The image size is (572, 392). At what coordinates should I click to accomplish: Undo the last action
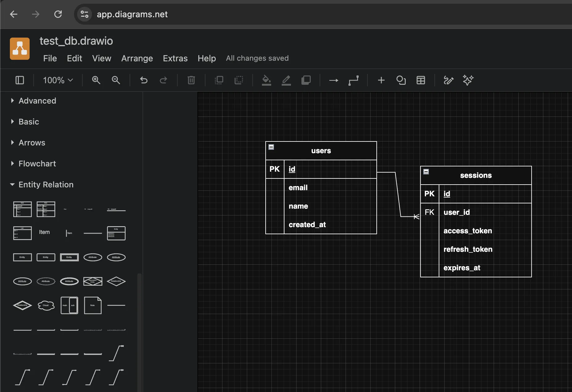click(x=144, y=80)
